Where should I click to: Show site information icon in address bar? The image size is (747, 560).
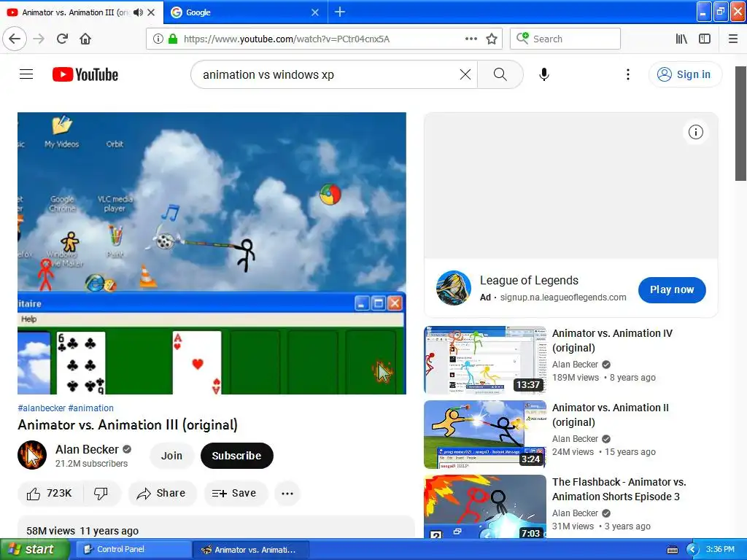158,39
